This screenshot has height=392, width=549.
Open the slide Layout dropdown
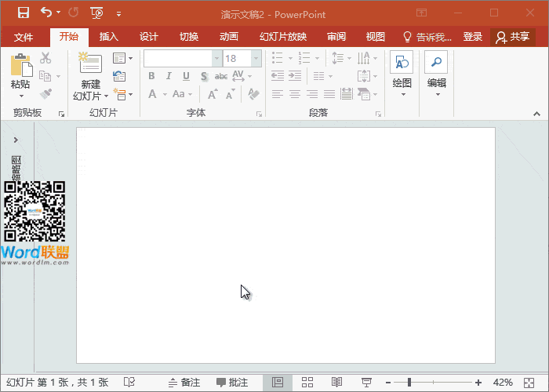[122, 58]
